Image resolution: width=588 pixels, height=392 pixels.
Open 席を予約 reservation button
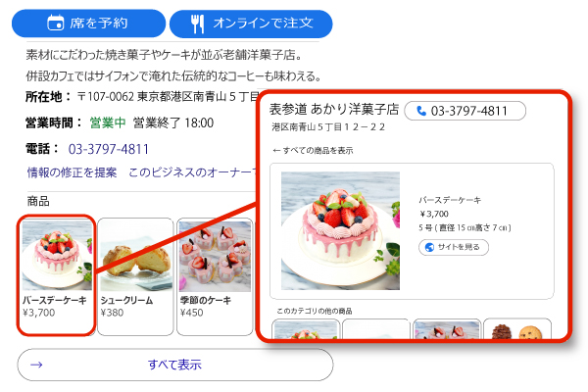(88, 24)
